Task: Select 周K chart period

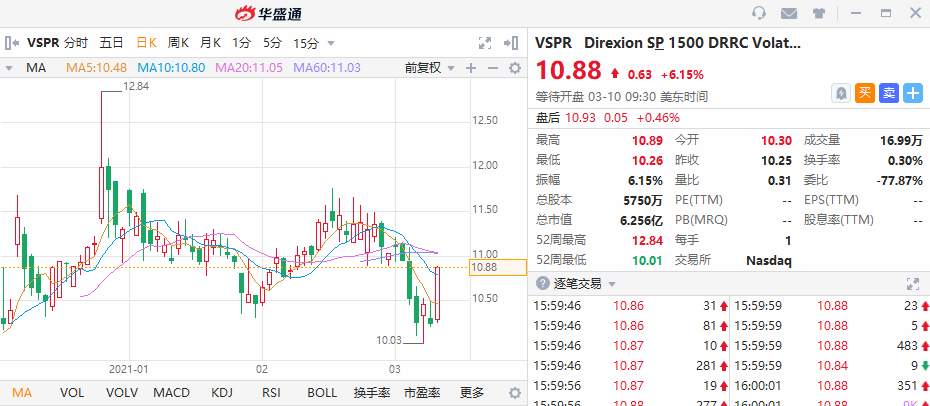Action: pyautogui.click(x=178, y=43)
